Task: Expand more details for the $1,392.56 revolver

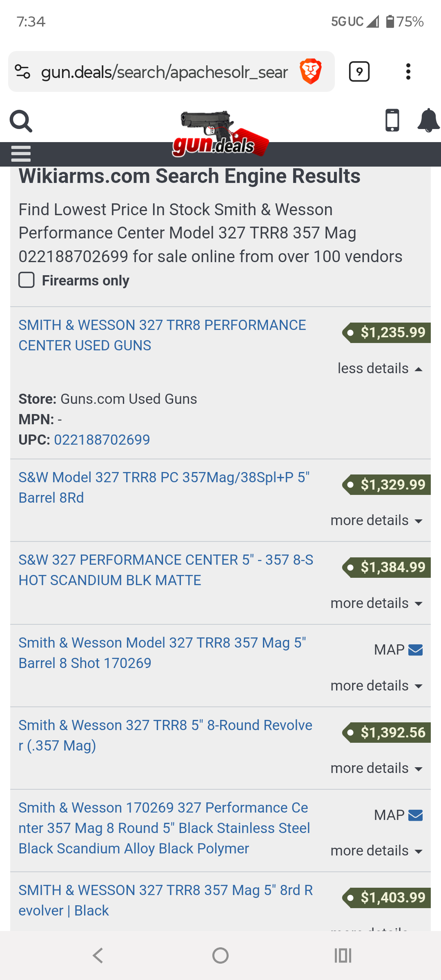Action: click(376, 768)
